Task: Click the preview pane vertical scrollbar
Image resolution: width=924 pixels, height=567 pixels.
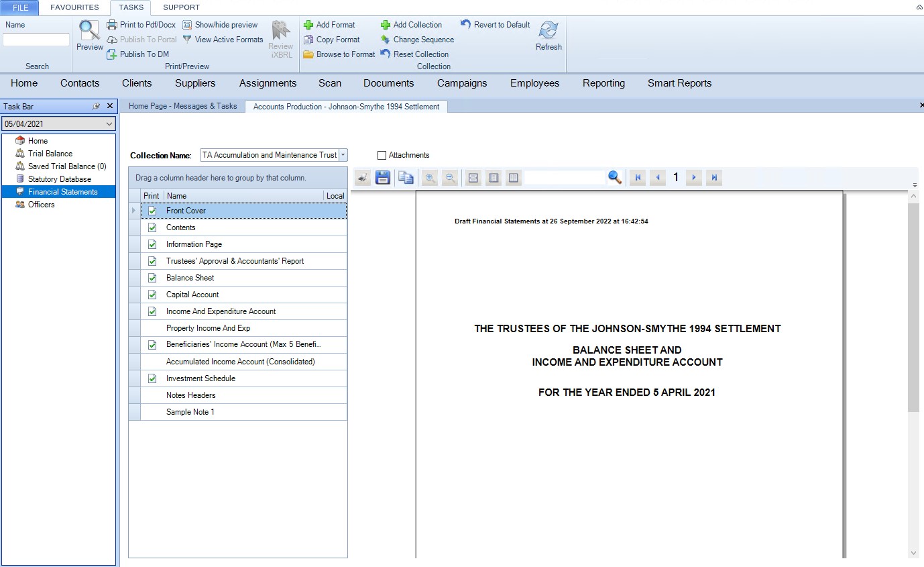Action: tap(913, 307)
